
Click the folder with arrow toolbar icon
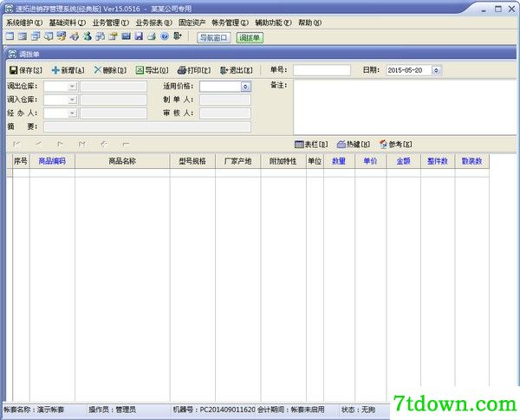(x=113, y=36)
